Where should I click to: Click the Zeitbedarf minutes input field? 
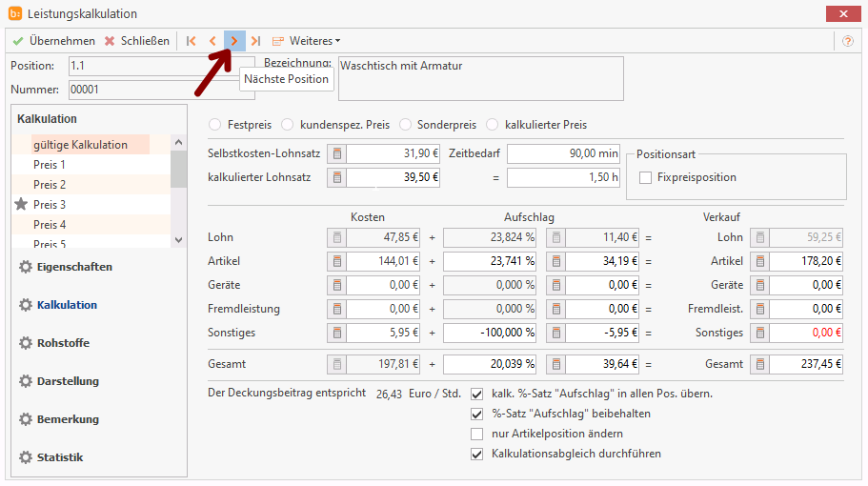point(563,153)
